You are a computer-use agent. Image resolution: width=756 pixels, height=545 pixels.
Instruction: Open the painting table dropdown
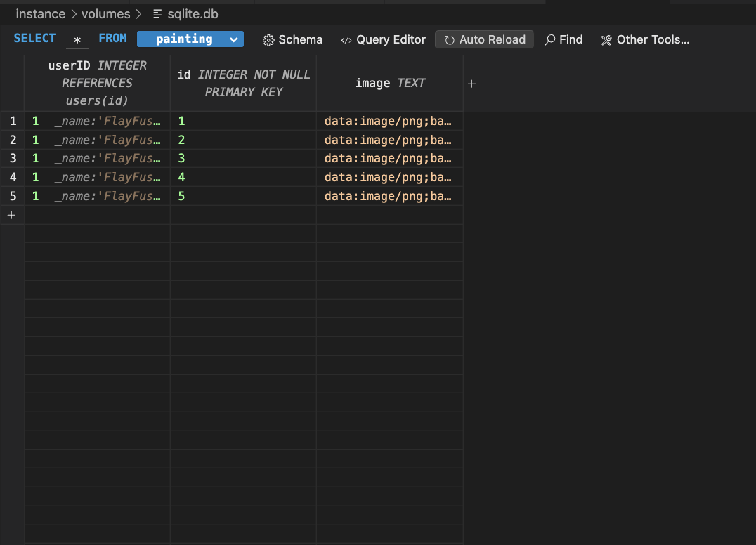point(190,39)
